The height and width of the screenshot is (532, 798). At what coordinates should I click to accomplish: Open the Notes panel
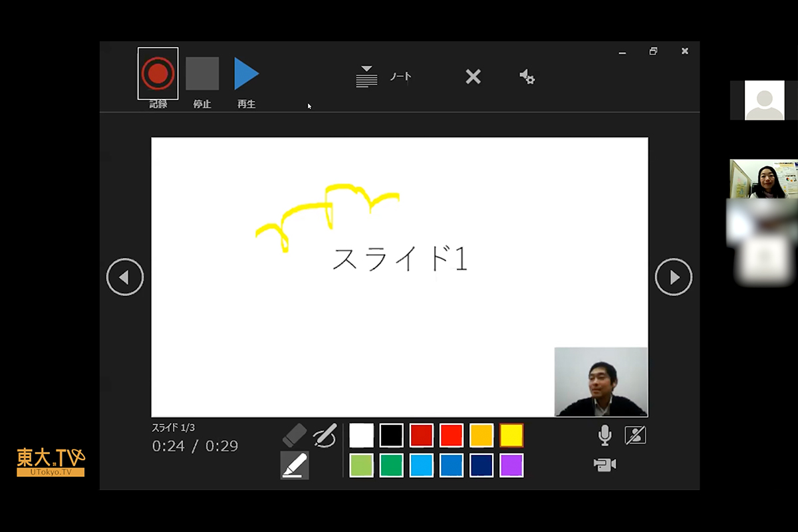tap(384, 77)
